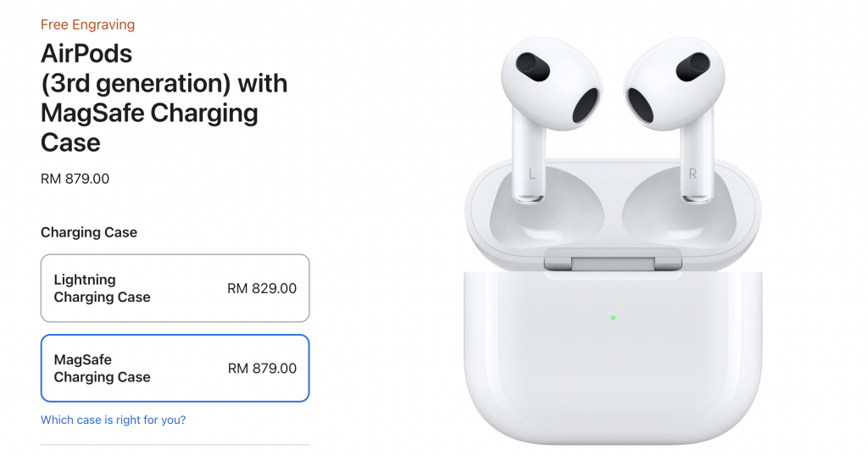The image size is (868, 456).
Task: Click the Free Engraving label
Action: pos(87,25)
